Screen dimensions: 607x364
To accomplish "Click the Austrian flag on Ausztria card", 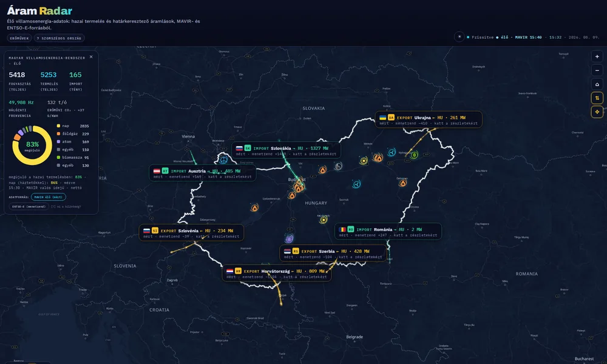I will click(x=157, y=171).
